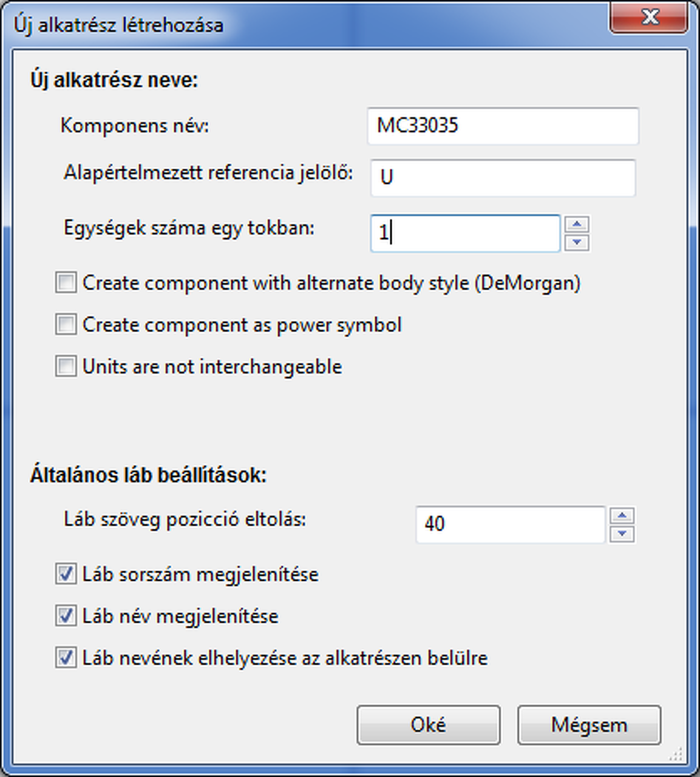Image resolution: width=700 pixels, height=777 pixels.
Task: Decrease the pin text position offset
Action: click(622, 534)
